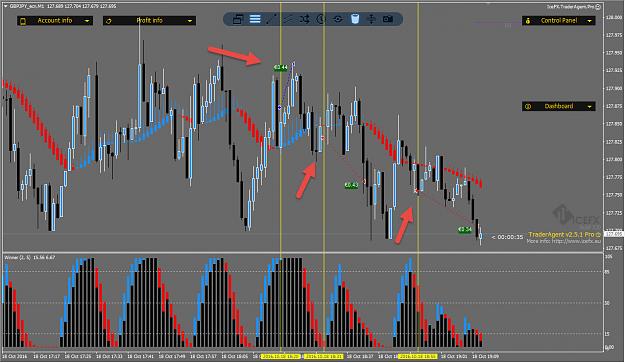Open the Account info panel label
The width and height of the screenshot is (625, 363).
tap(55, 20)
